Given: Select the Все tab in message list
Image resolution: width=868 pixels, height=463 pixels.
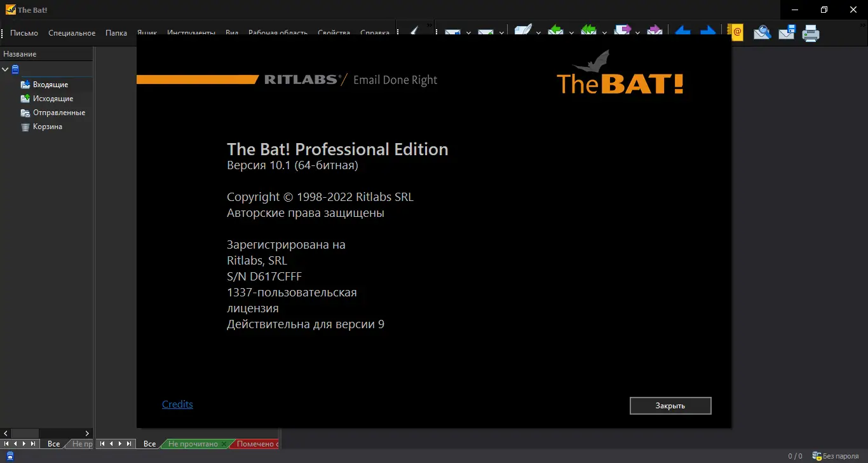Looking at the screenshot, I should pyautogui.click(x=149, y=444).
